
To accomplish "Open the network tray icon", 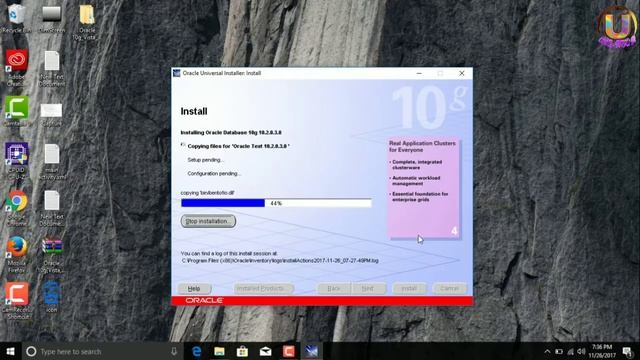I will [x=571, y=351].
